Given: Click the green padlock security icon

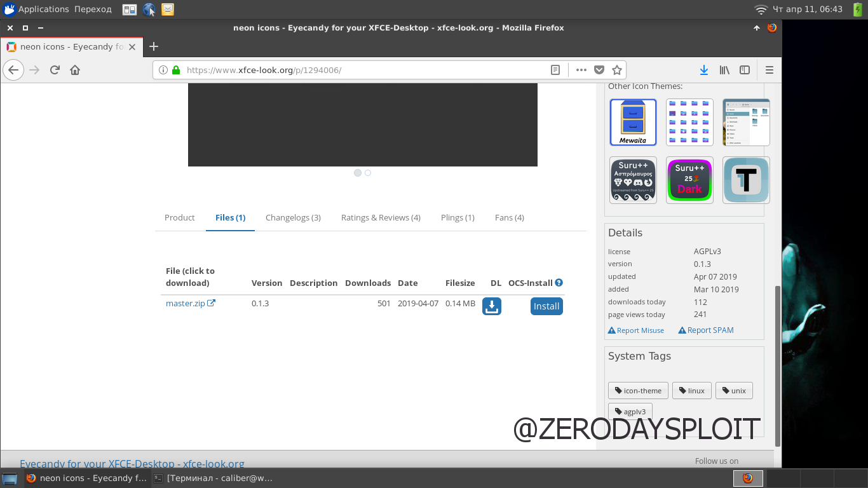Looking at the screenshot, I should pyautogui.click(x=176, y=70).
